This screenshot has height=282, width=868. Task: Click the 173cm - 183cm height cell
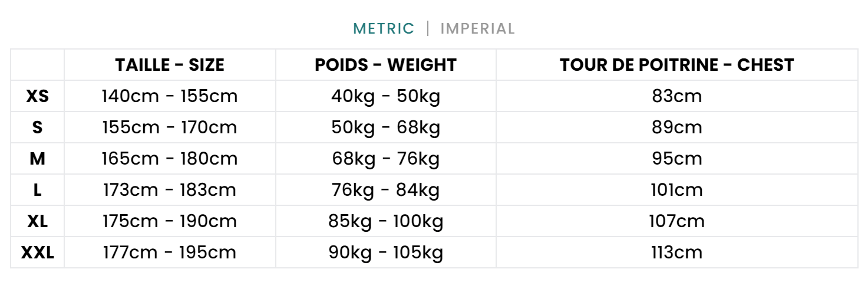pos(170,190)
